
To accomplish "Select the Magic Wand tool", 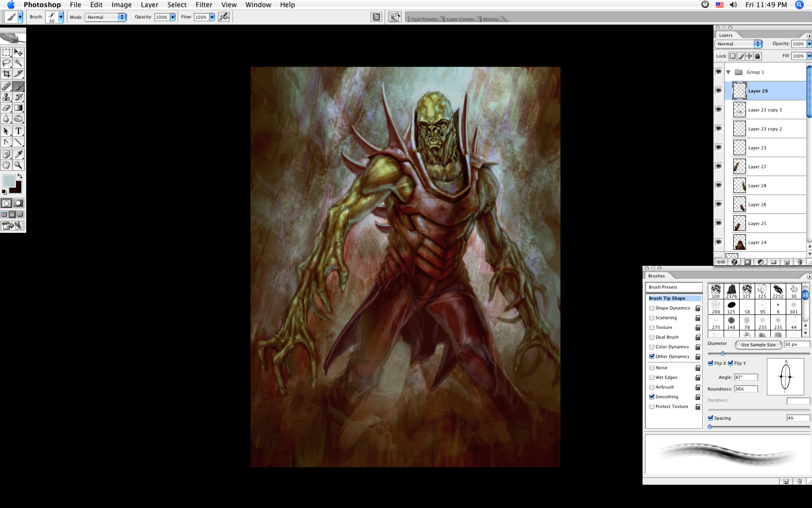I will (x=18, y=63).
